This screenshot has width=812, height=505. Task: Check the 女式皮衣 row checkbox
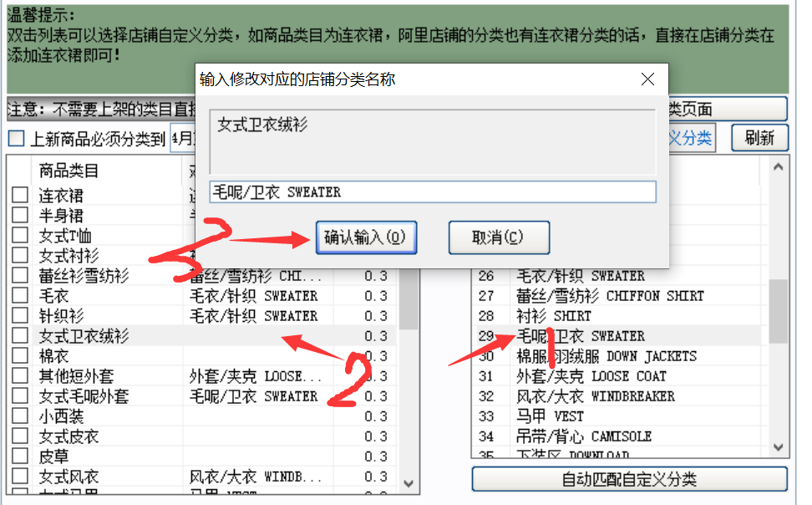[x=20, y=436]
